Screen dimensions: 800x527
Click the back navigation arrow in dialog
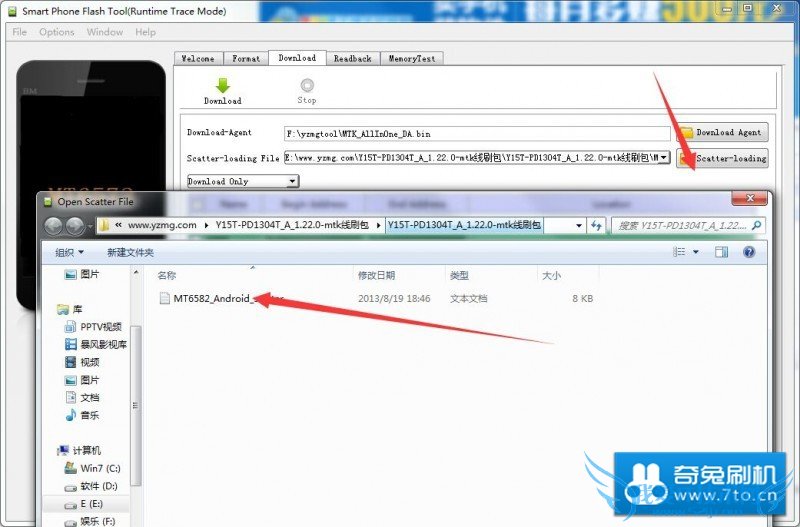click(54, 225)
